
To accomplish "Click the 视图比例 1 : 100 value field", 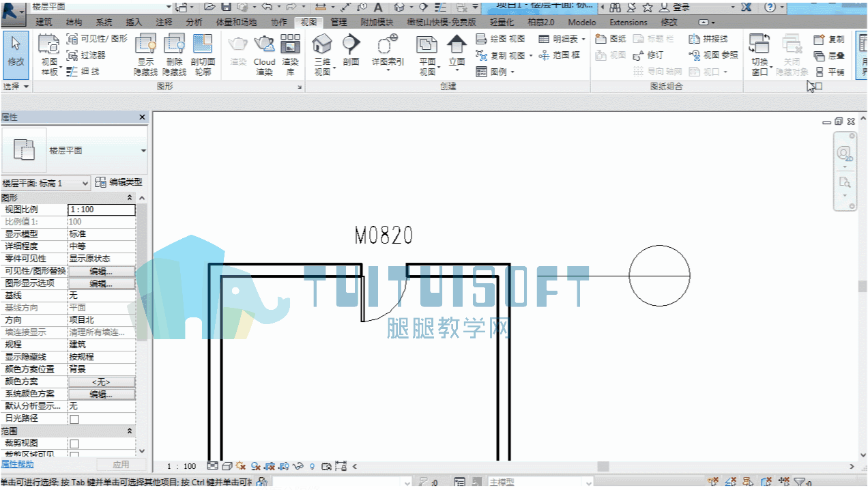I will coord(101,210).
